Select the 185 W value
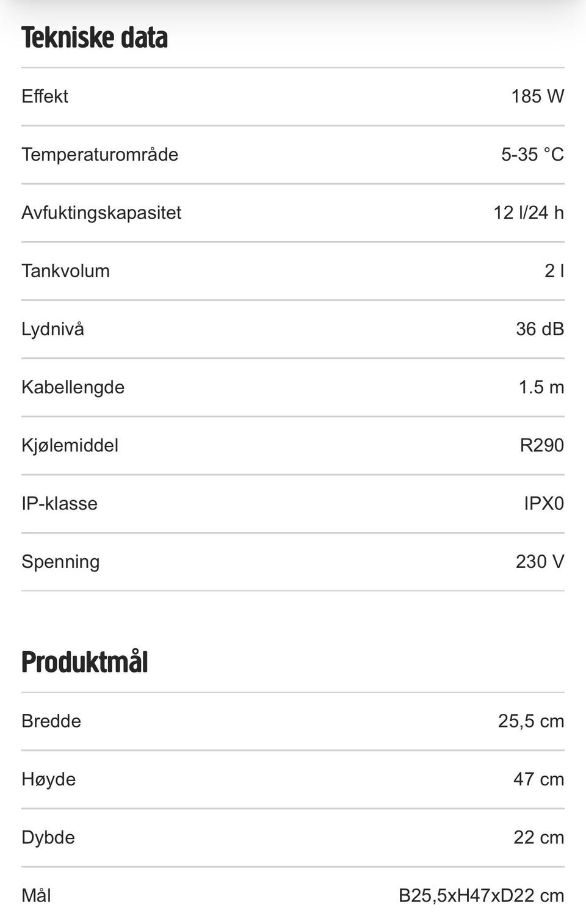The image size is (586, 924). (x=537, y=96)
